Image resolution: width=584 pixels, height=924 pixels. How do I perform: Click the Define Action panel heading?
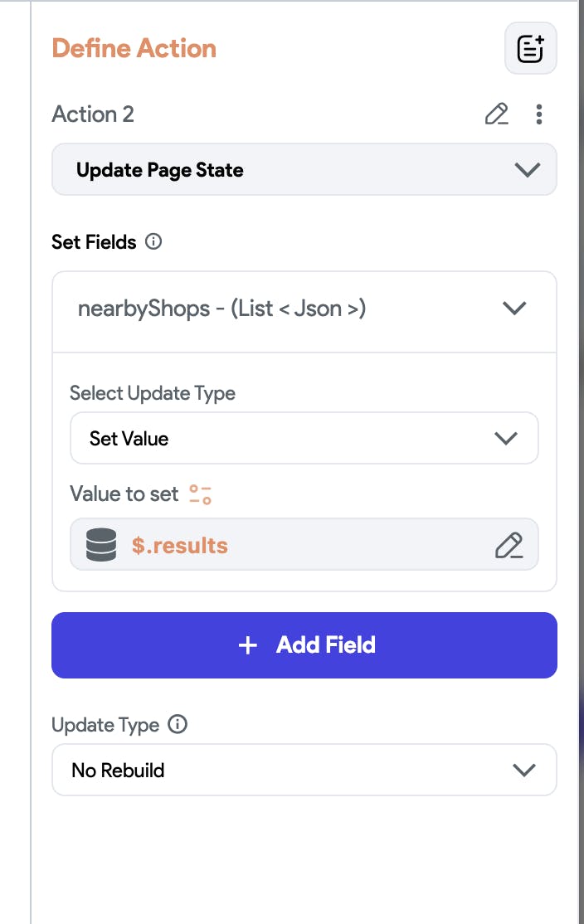click(x=134, y=48)
